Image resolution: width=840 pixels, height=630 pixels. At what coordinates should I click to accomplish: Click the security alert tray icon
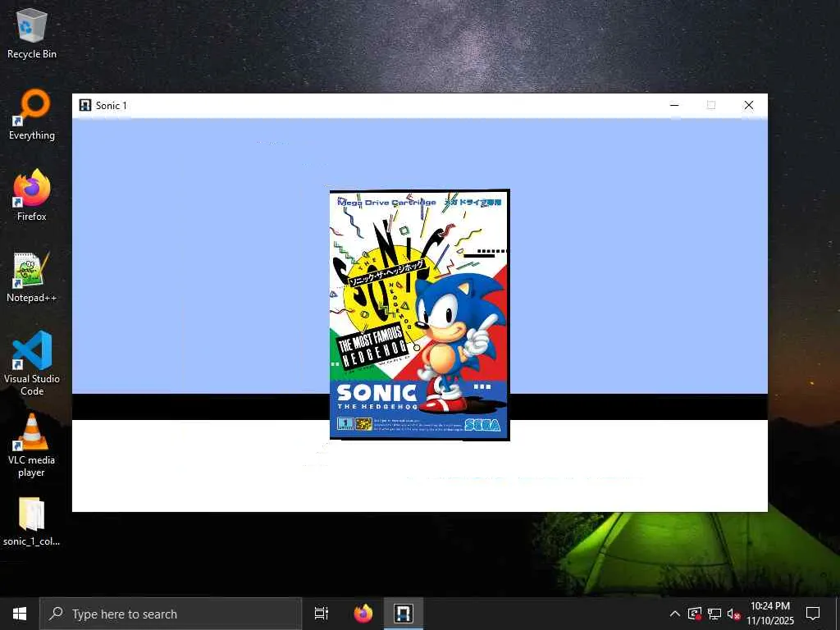[695, 614]
